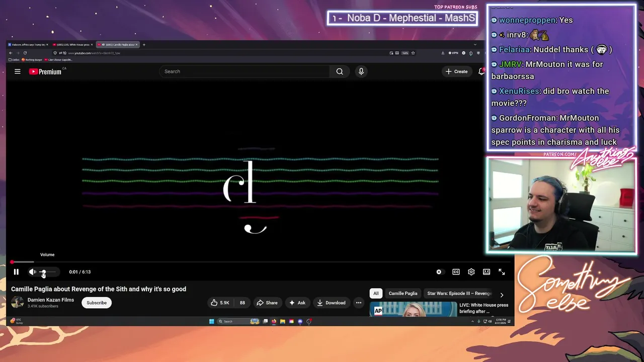Go back in browser
The image size is (644, 362).
[11, 53]
